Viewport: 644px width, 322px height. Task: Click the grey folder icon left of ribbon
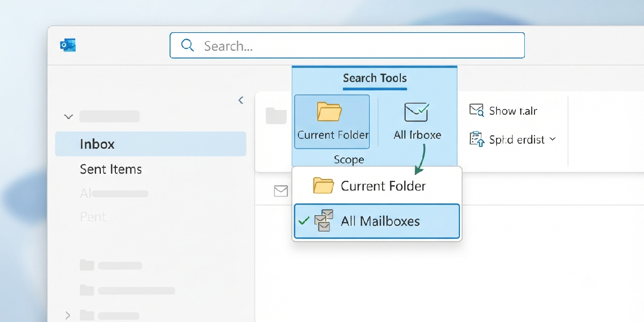[276, 116]
